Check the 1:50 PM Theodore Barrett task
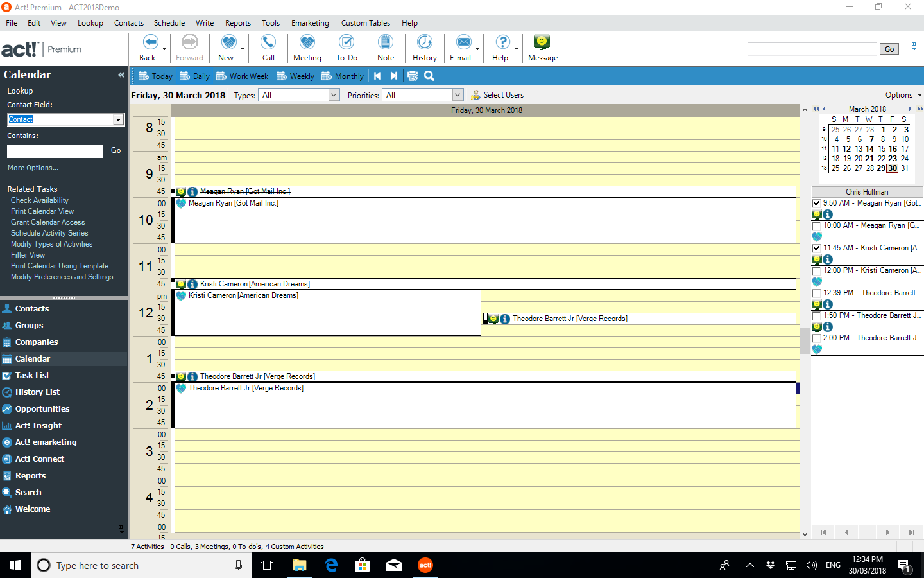The width and height of the screenshot is (924, 578). click(816, 315)
